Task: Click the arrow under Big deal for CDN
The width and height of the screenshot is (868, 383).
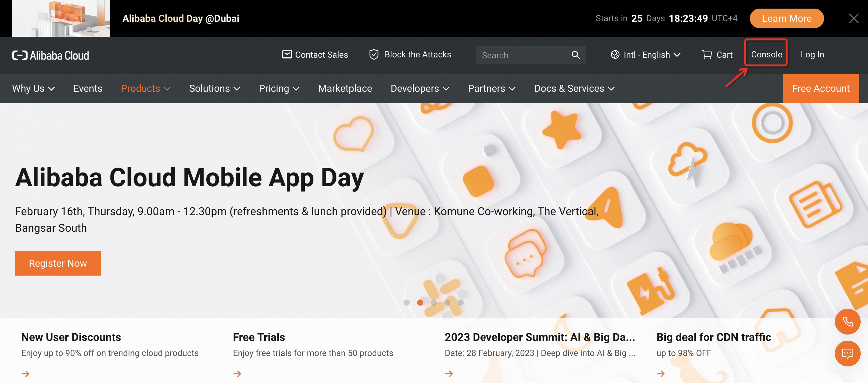Action: pos(661,373)
